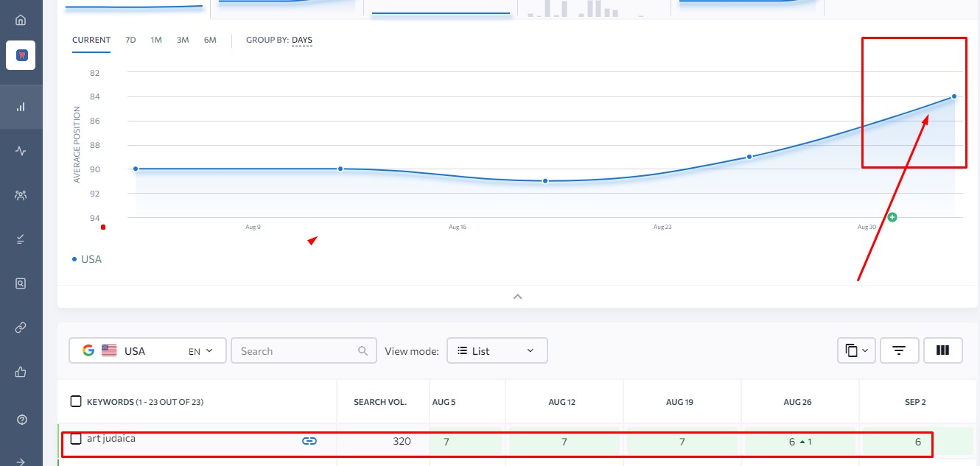Collapse the chart with the chevron
This screenshot has width=980, height=466.
point(517,297)
